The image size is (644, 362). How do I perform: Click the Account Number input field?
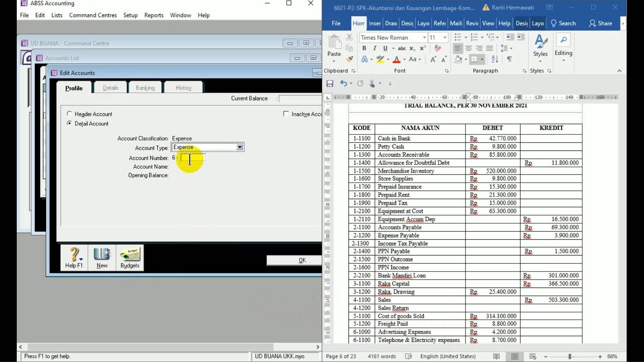tap(193, 158)
